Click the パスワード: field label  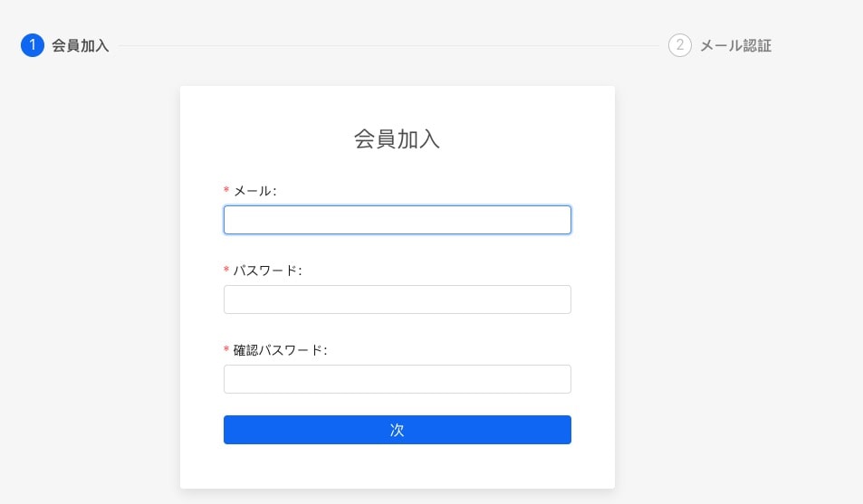267,271
